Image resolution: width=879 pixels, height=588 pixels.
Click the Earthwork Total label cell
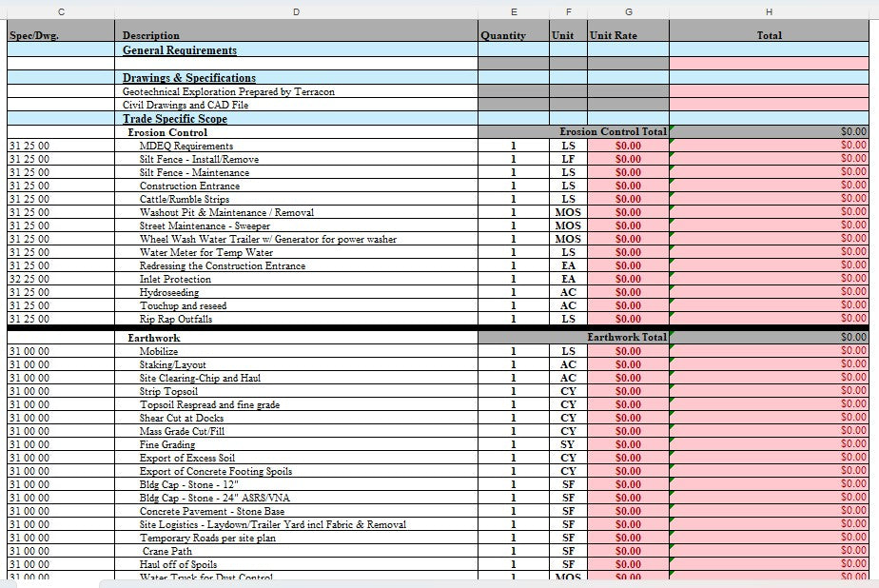pos(626,337)
